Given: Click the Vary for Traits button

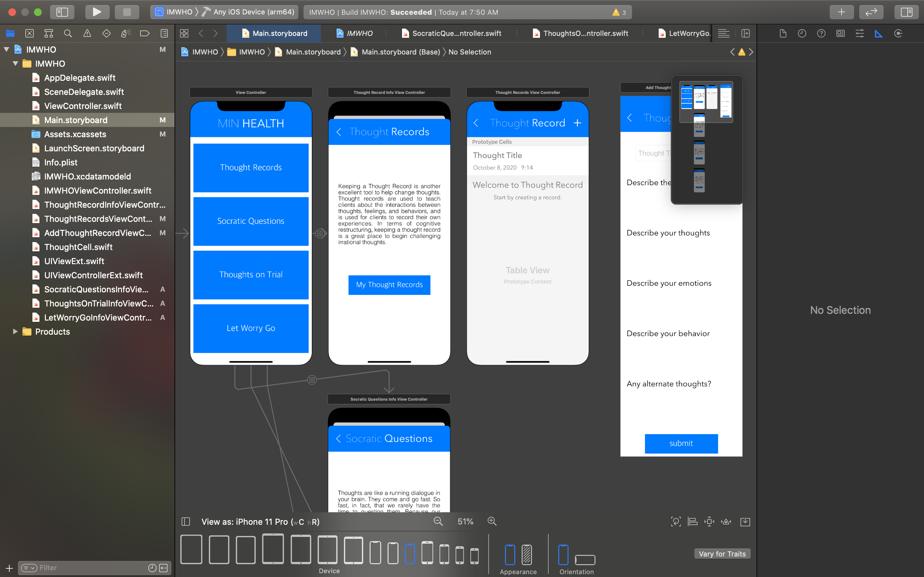Looking at the screenshot, I should point(722,554).
